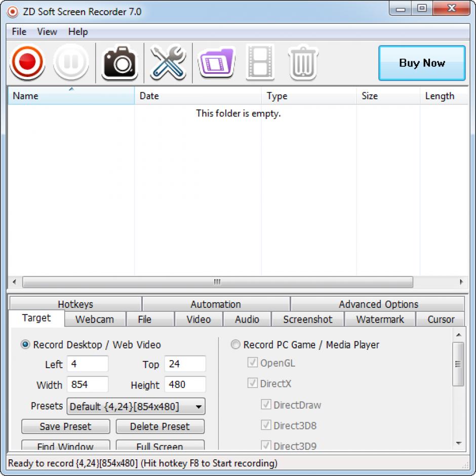Click the Width input field

coord(88,384)
